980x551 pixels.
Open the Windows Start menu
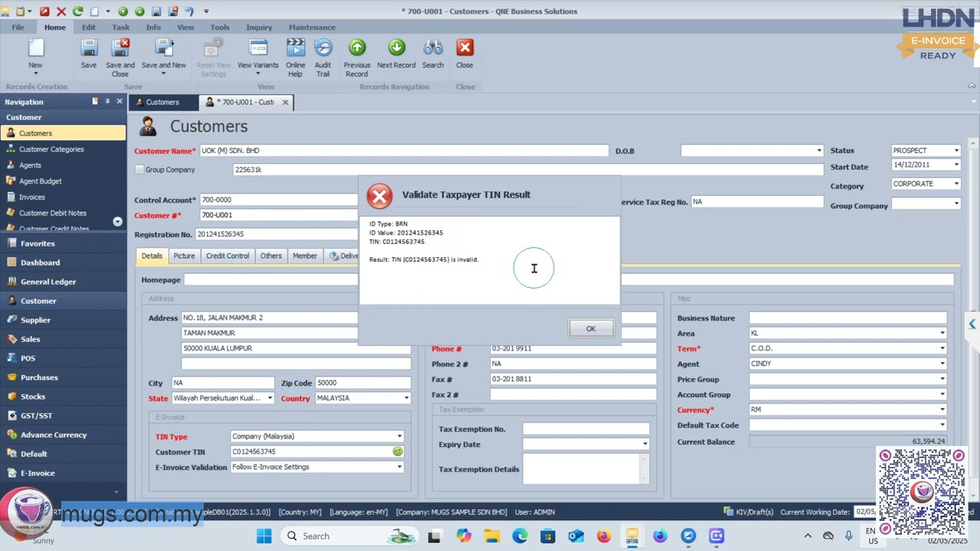(263, 536)
